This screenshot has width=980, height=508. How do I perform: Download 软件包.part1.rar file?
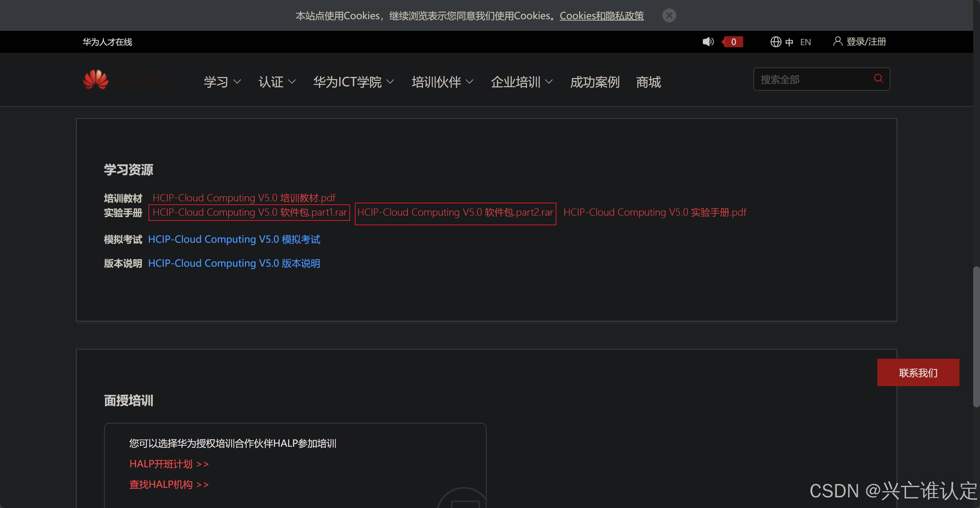249,212
